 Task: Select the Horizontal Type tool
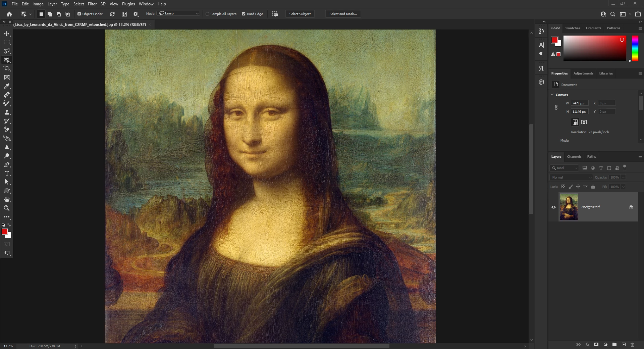(7, 173)
